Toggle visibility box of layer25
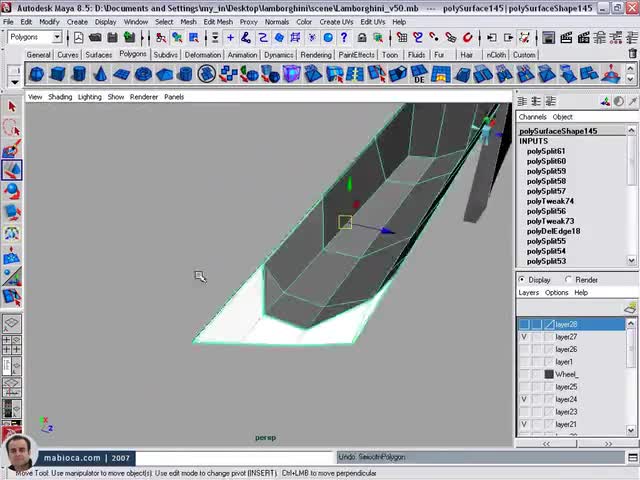The image size is (640, 480). point(524,387)
